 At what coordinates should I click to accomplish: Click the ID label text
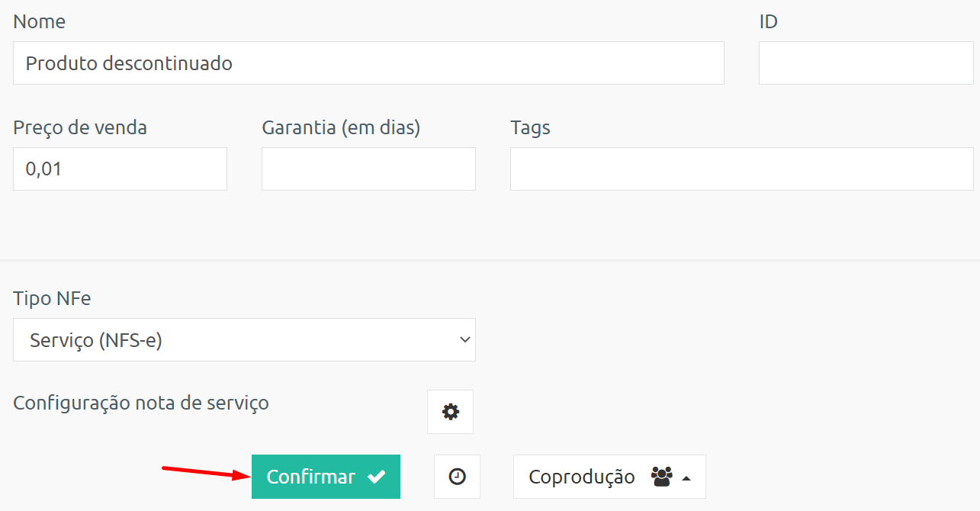(x=768, y=21)
